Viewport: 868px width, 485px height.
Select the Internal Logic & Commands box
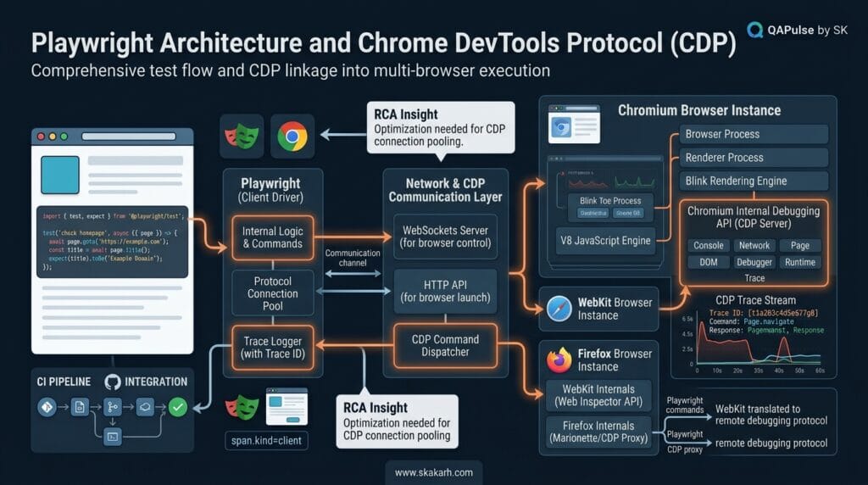(272, 237)
